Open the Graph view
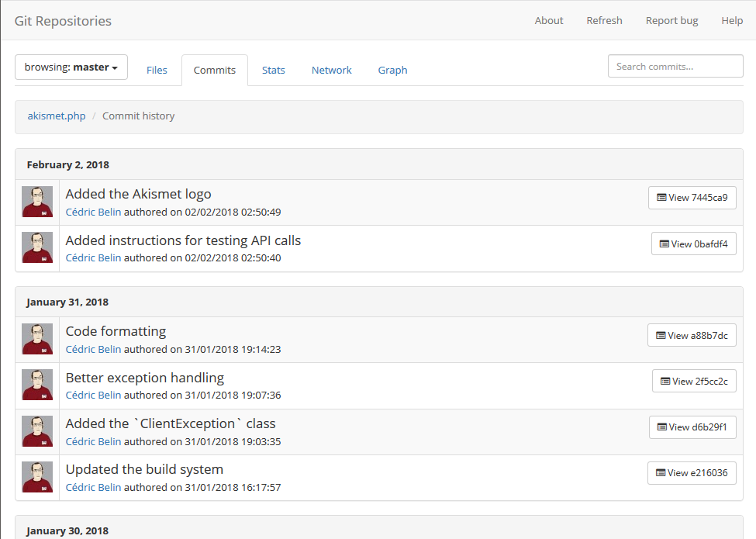The image size is (756, 539). [x=392, y=70]
